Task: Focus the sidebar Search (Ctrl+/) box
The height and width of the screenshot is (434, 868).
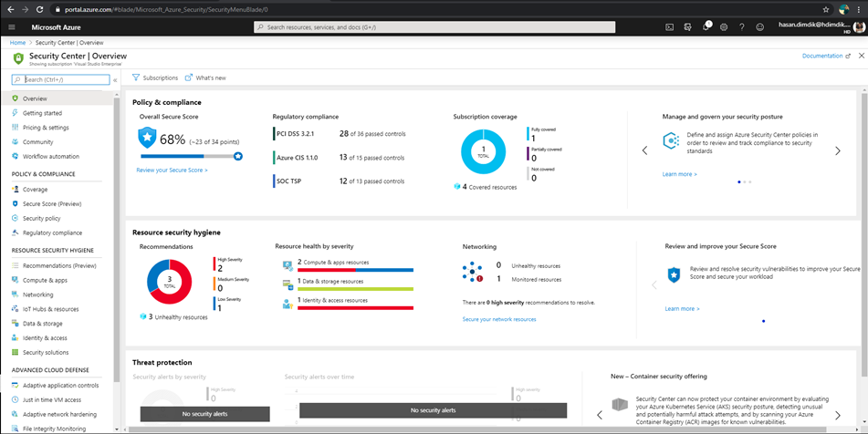Action: click(61, 79)
